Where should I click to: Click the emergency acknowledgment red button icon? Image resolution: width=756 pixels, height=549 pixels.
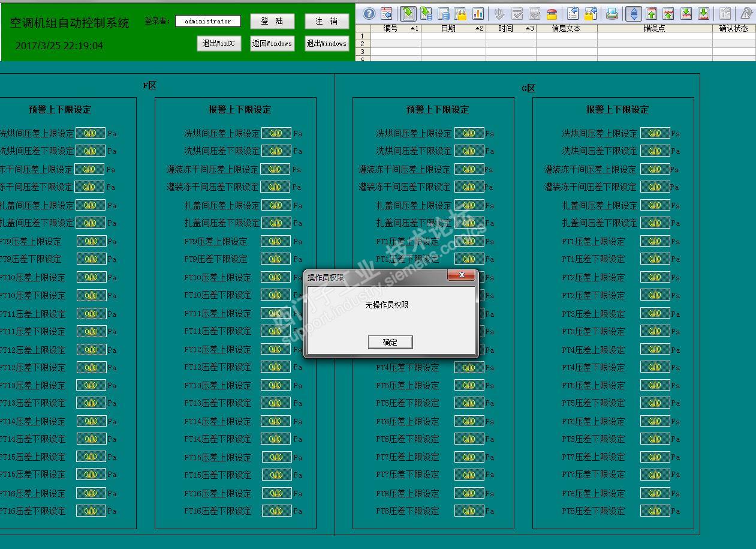pyautogui.click(x=552, y=13)
